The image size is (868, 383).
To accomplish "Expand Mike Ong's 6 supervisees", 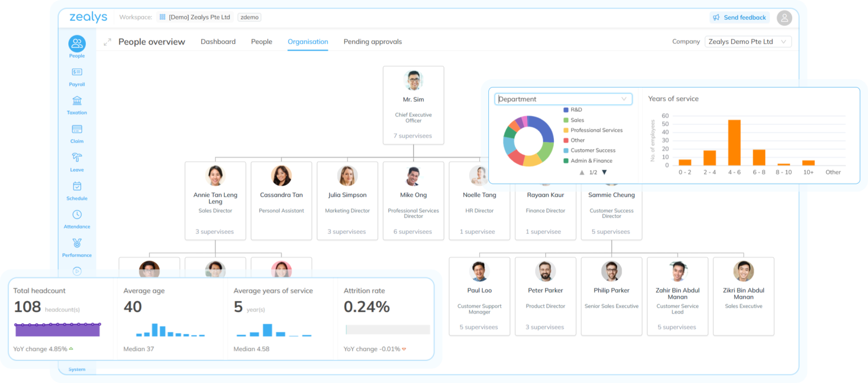I will 413,232.
